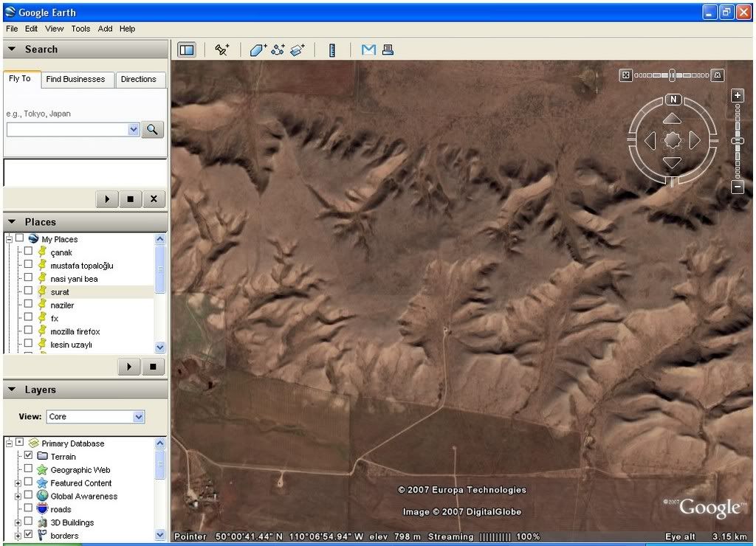This screenshot has height=546, width=756.
Task: Click the roads shield icon
Action: tap(42, 509)
